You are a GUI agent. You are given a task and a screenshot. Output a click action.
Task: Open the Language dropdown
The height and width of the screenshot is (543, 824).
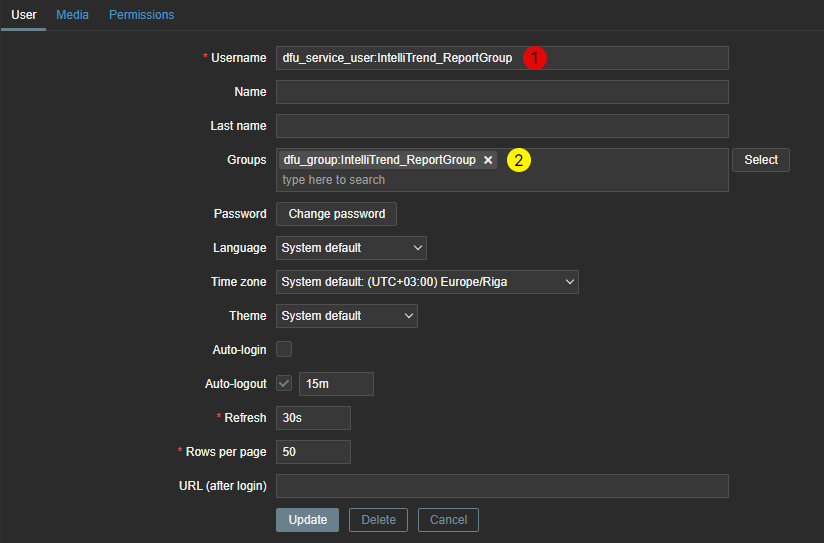coord(351,247)
